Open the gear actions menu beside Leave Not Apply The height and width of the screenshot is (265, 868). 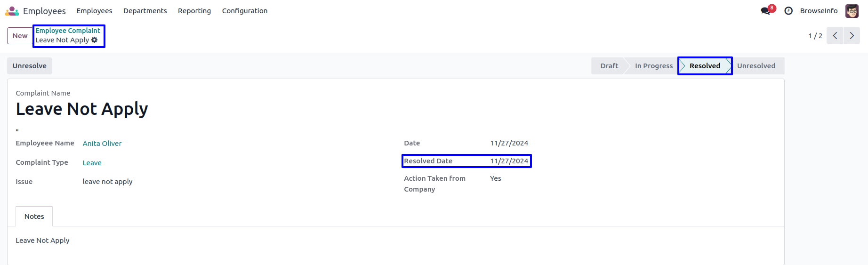click(x=95, y=40)
